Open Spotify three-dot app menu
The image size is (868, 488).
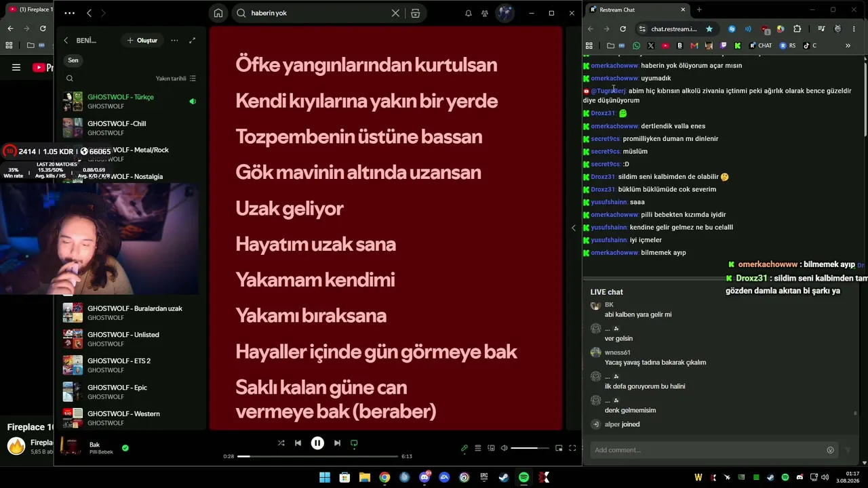coord(70,13)
